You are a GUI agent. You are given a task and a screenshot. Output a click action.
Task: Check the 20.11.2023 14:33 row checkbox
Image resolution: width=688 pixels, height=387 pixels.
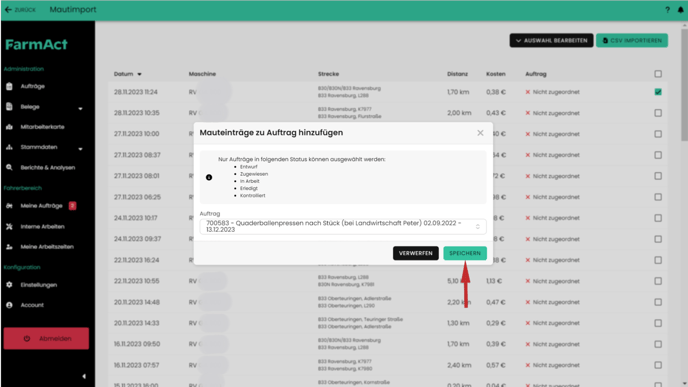658,323
